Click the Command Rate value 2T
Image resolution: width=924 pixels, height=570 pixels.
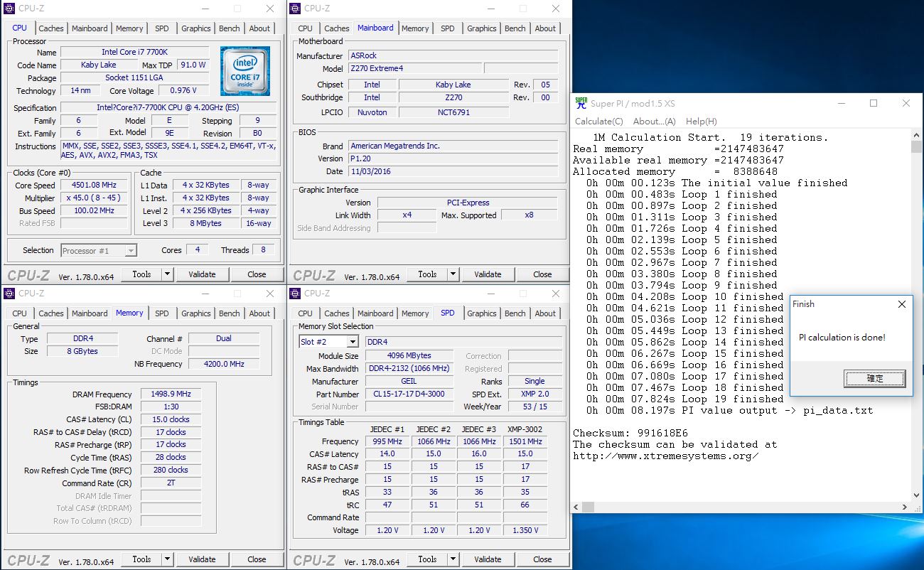click(171, 483)
